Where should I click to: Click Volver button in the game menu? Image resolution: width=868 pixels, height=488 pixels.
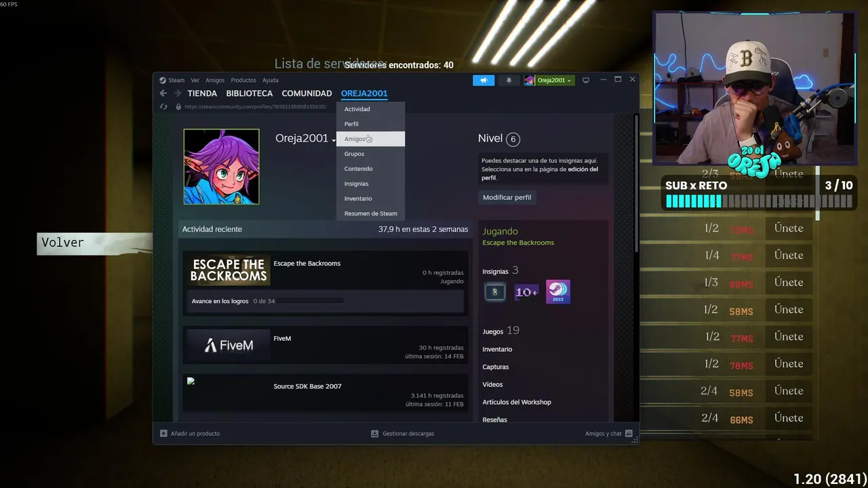pyautogui.click(x=95, y=243)
